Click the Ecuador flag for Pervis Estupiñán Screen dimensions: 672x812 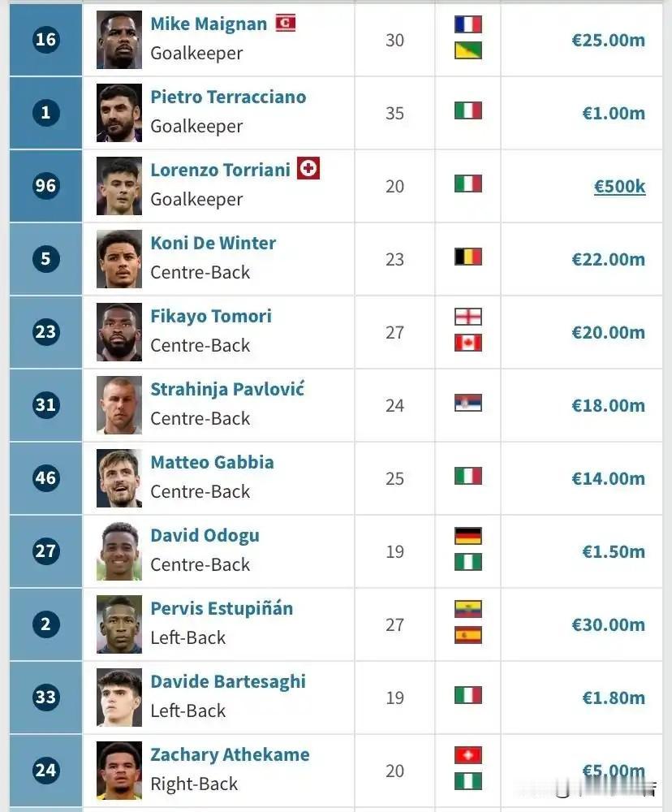click(x=468, y=609)
